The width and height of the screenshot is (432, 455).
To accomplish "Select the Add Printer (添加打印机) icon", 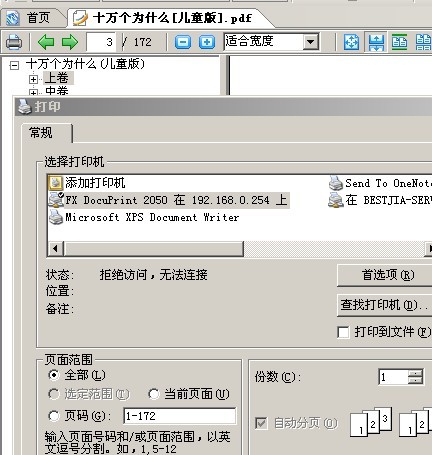I will pos(55,183).
